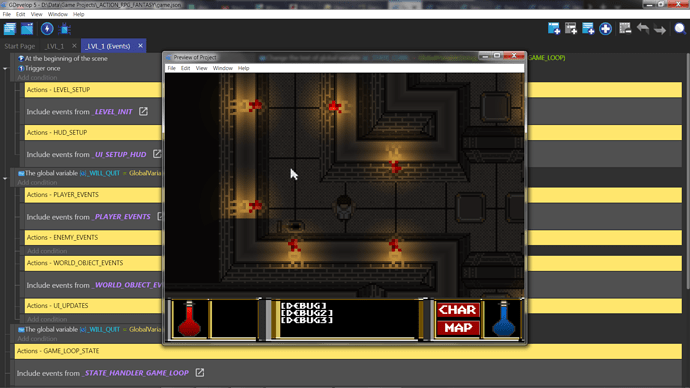Add a comment event
Image resolution: width=690 pixels, height=388 pixels.
tap(588, 29)
